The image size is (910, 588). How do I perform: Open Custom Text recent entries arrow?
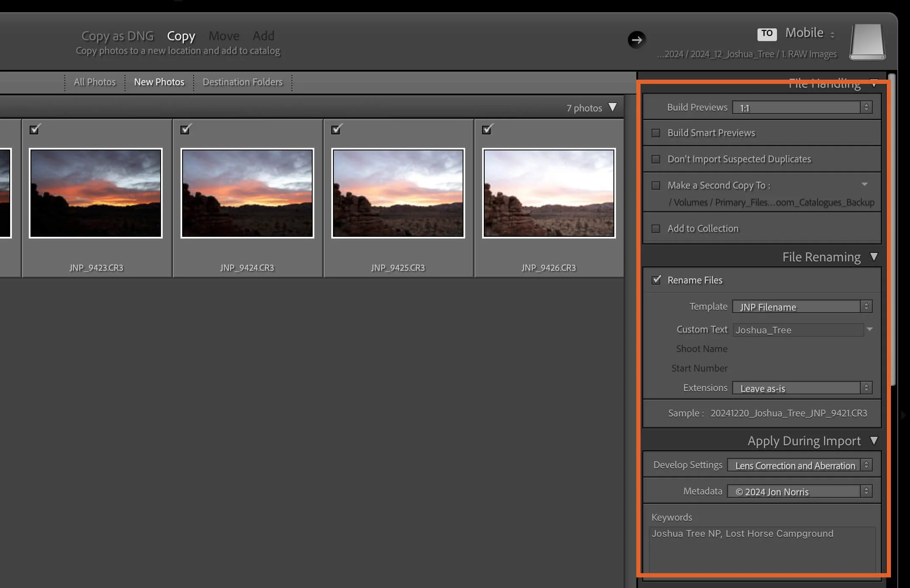coord(869,329)
